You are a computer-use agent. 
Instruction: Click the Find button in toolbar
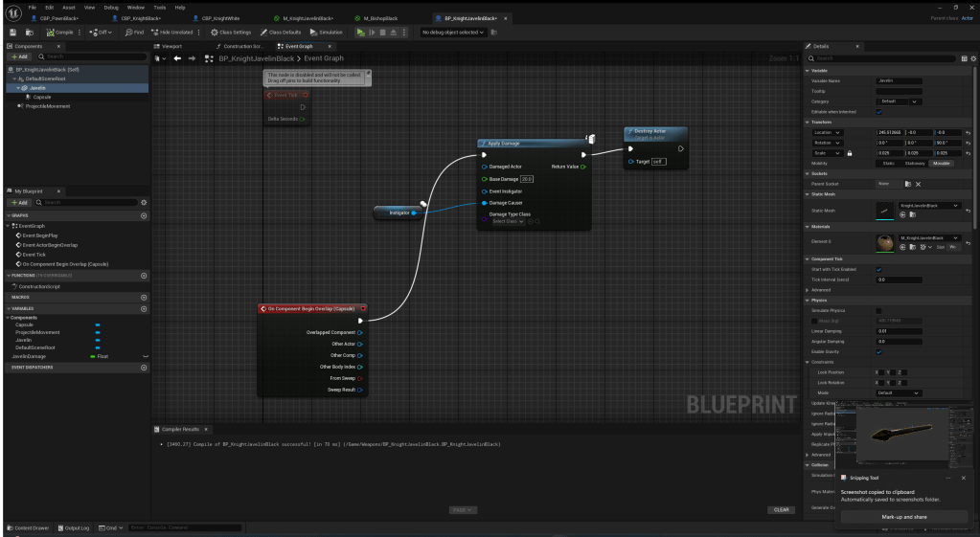(x=133, y=33)
